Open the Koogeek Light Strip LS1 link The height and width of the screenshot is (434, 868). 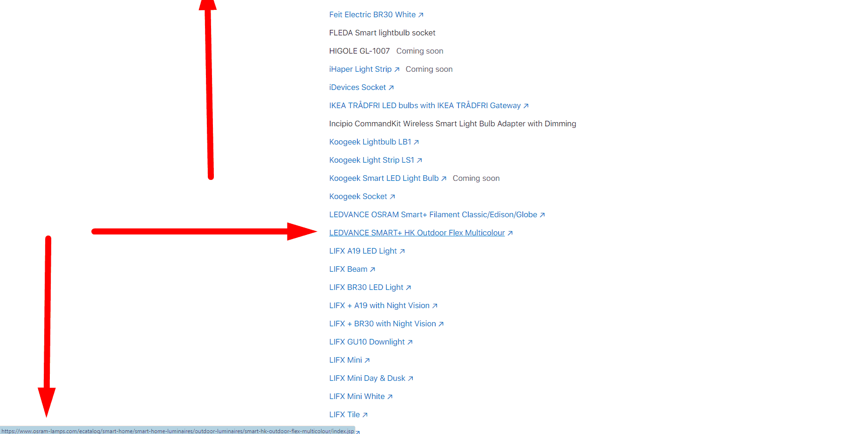[x=372, y=160]
